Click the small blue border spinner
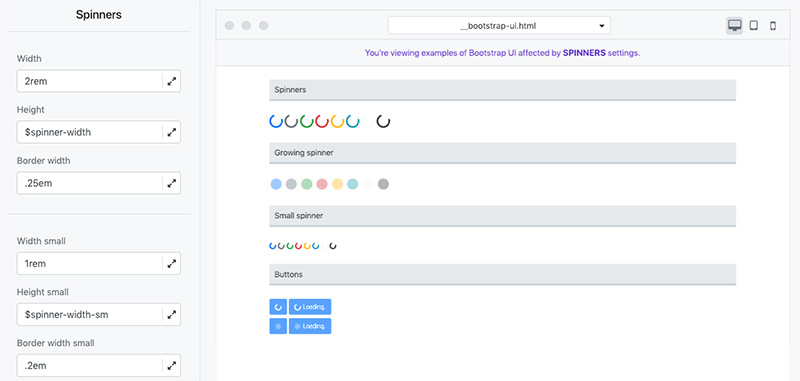This screenshot has height=381, width=800. pyautogui.click(x=272, y=246)
